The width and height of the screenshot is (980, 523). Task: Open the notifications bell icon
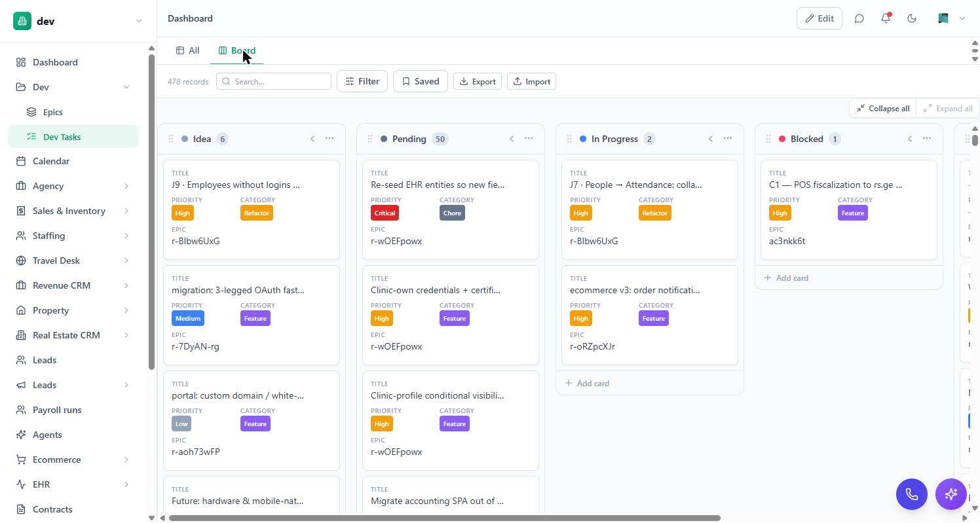pos(886,18)
